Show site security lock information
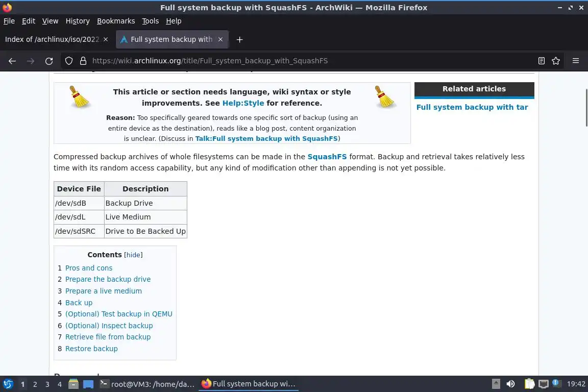Screen dimensions: 588x392 [x=83, y=61]
